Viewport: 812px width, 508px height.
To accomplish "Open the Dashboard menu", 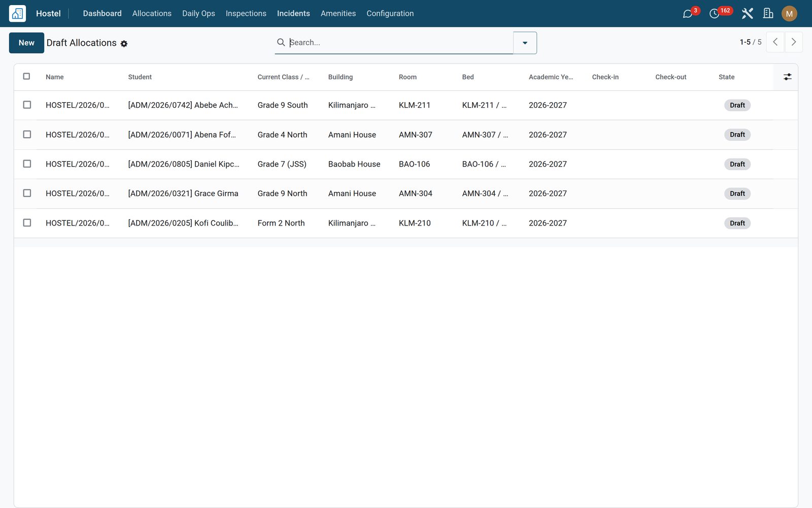I will click(x=102, y=14).
